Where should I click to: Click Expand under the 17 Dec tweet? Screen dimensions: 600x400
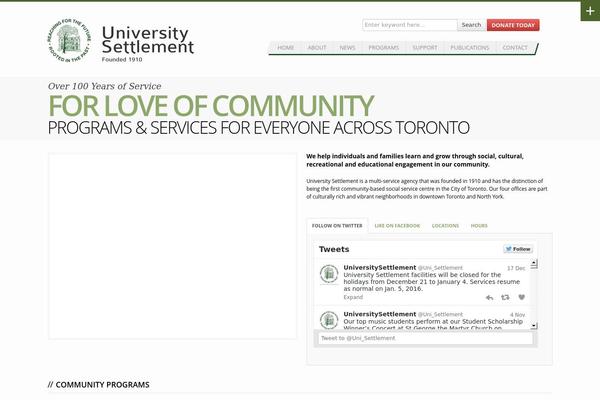(353, 297)
